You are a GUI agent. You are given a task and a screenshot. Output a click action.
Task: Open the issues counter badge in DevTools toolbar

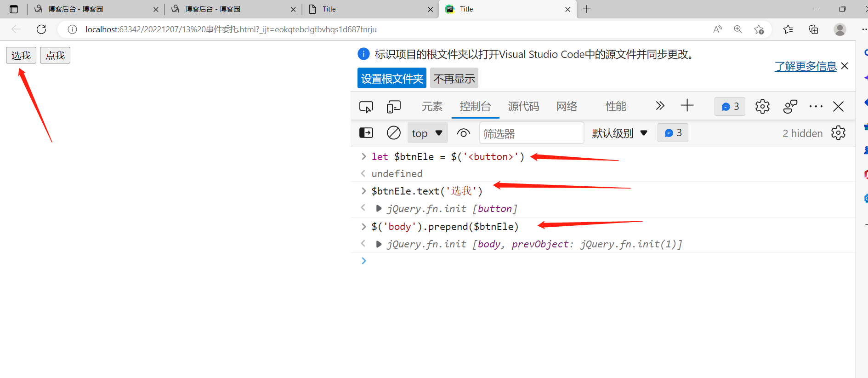click(730, 107)
